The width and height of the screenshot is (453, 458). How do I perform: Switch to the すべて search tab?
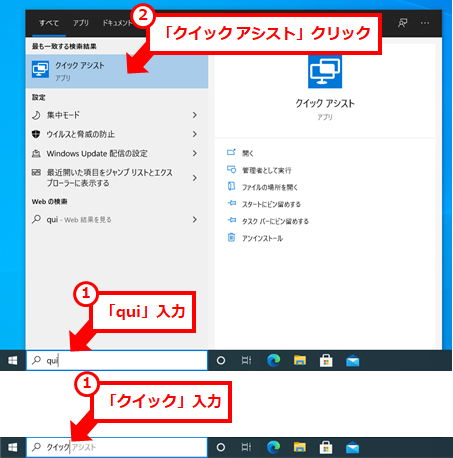[x=49, y=23]
